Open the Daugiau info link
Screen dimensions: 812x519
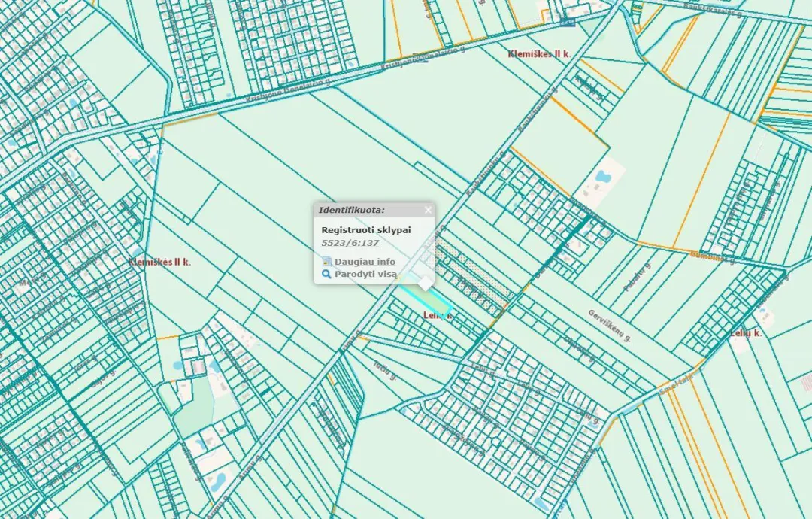pos(365,262)
